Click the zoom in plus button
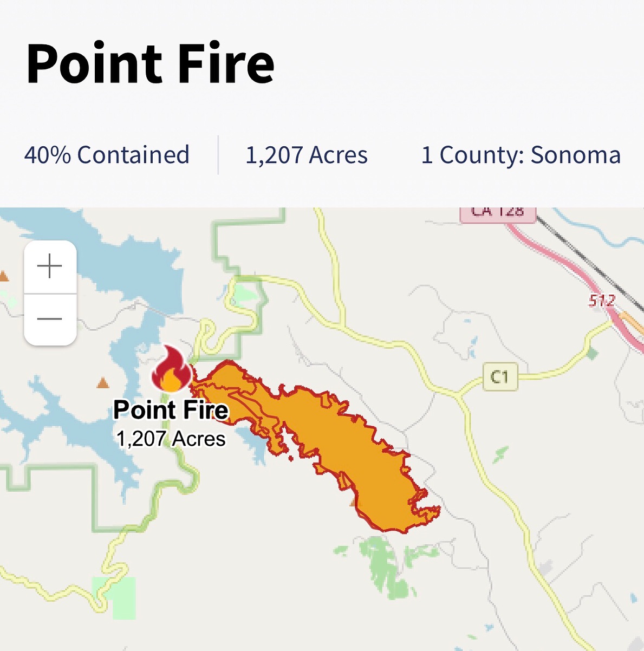Image resolution: width=644 pixels, height=651 pixels. pyautogui.click(x=50, y=267)
